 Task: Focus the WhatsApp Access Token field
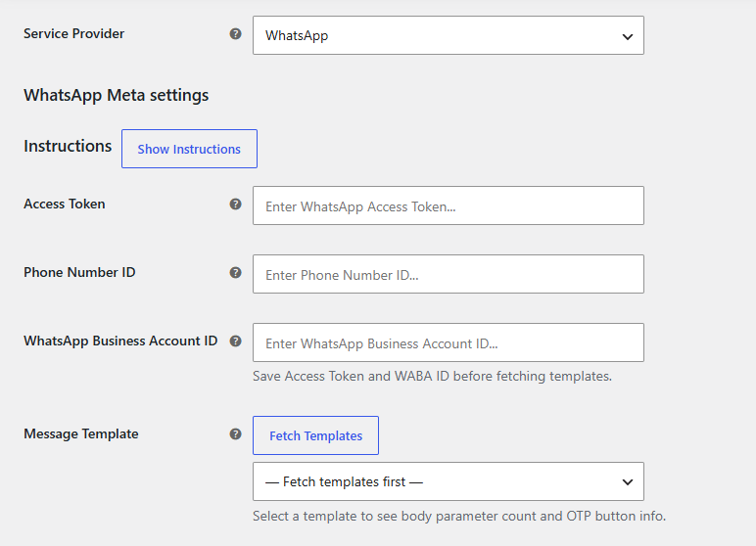(x=449, y=205)
